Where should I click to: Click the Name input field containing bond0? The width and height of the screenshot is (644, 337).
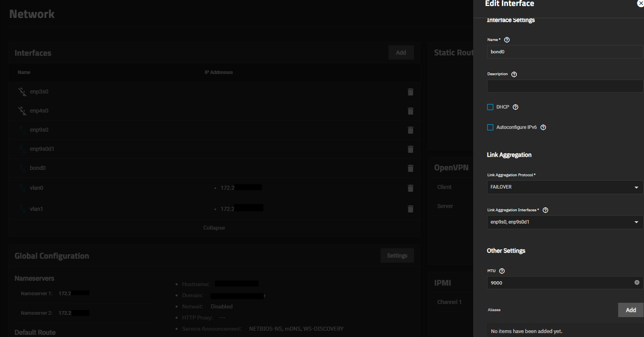pos(564,52)
